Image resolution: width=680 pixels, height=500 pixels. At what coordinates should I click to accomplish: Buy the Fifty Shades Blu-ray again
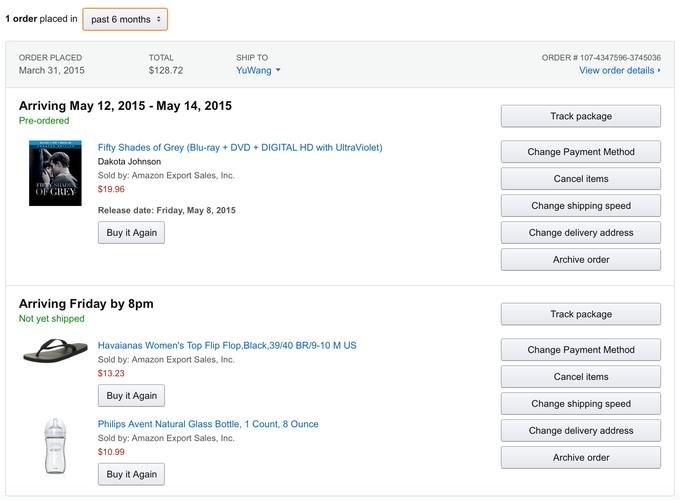pos(131,232)
